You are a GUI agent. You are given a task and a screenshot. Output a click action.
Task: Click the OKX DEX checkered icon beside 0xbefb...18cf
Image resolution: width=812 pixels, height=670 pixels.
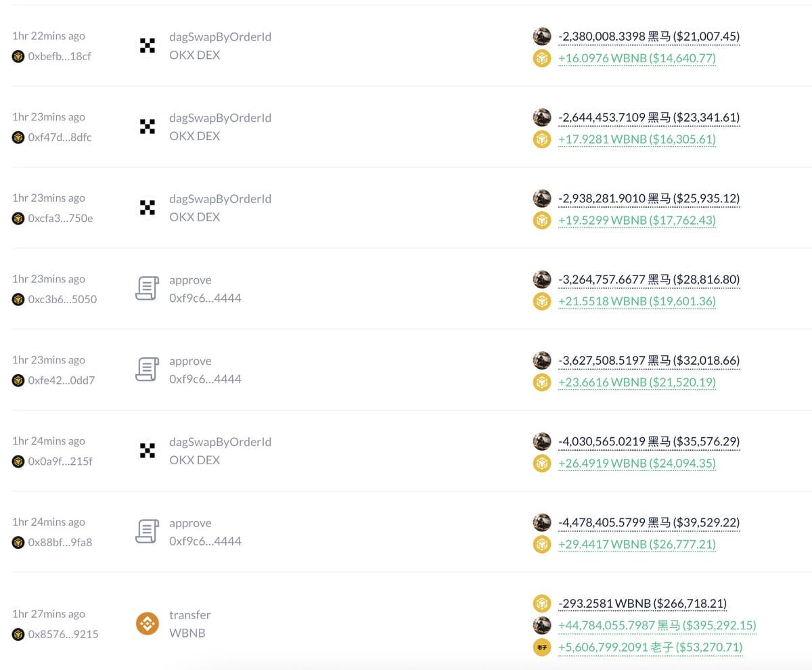(x=146, y=46)
